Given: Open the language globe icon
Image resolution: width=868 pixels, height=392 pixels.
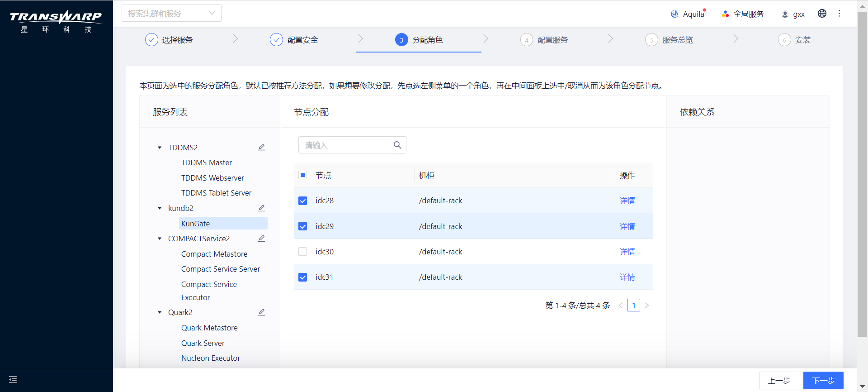Looking at the screenshot, I should 822,14.
